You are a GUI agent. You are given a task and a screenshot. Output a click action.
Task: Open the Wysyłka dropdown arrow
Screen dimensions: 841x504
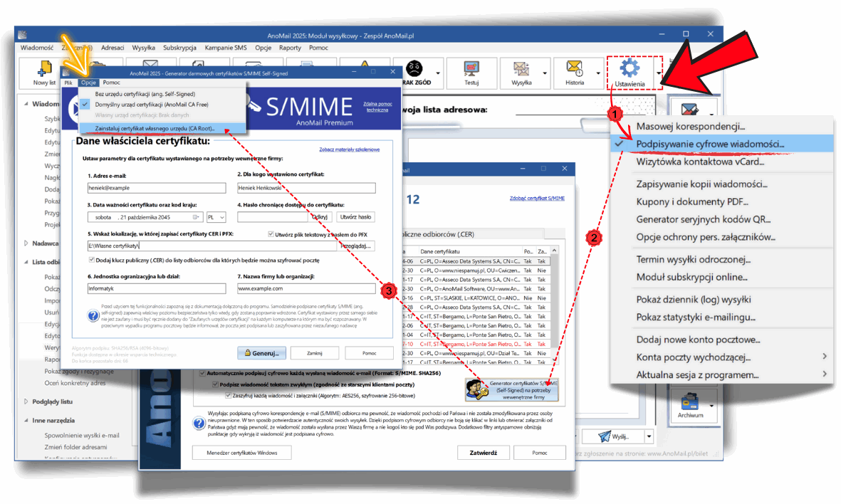pyautogui.click(x=545, y=73)
